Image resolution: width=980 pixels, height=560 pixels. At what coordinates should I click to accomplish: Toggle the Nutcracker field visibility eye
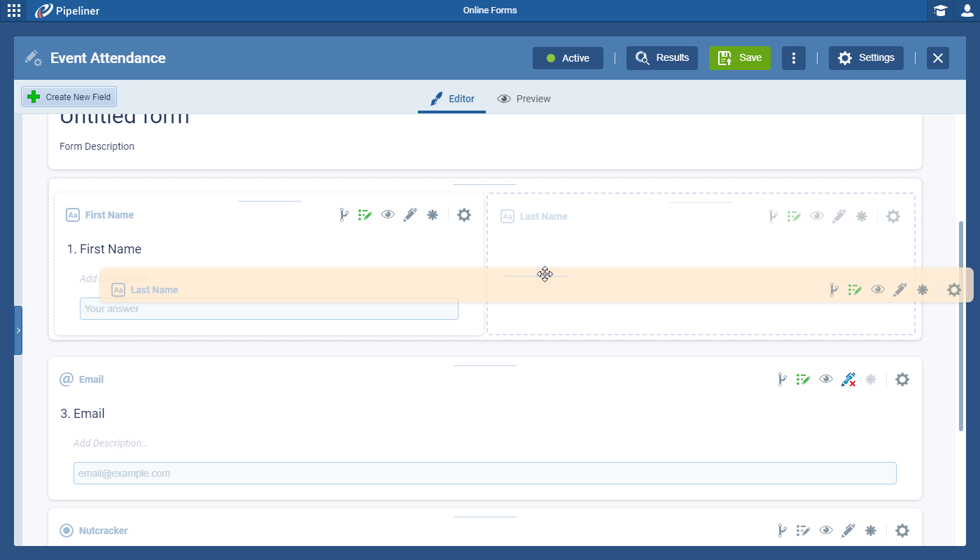click(x=826, y=531)
